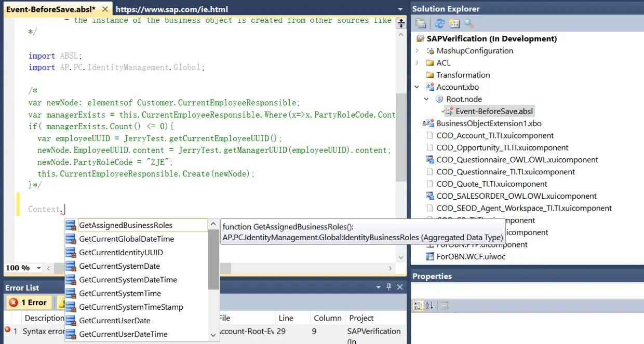Viewport: 644px width, 344px height.
Task: Expand the MashupConfiguration folder
Action: tap(417, 51)
